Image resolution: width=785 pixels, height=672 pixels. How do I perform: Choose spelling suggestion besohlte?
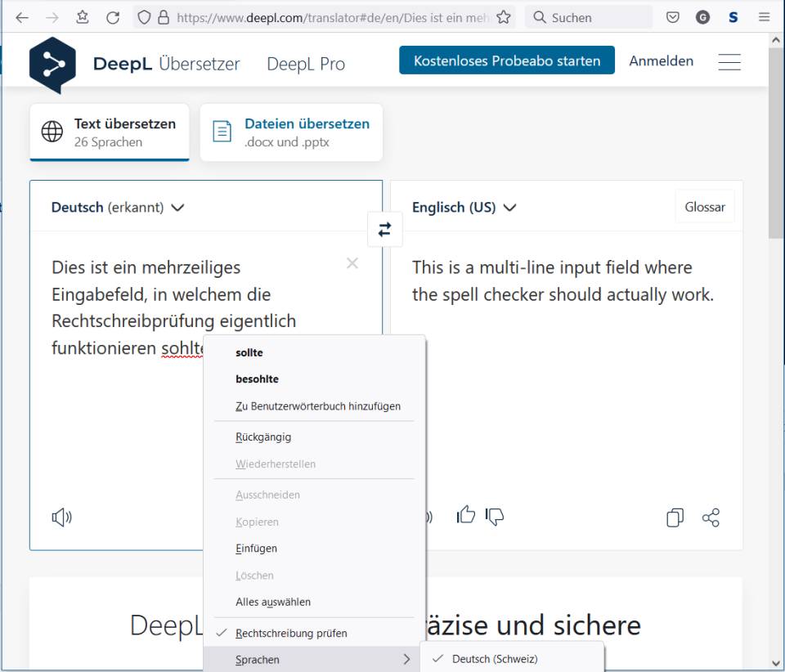click(x=314, y=379)
